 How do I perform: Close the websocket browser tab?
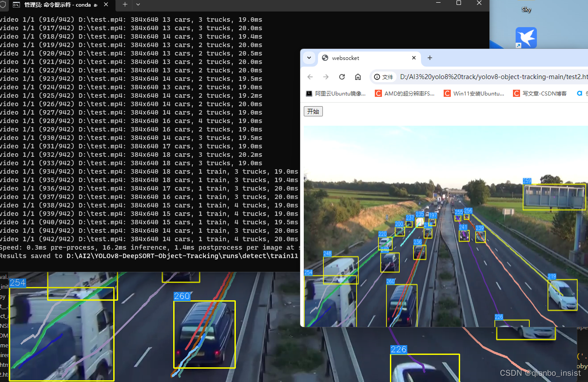coord(413,58)
